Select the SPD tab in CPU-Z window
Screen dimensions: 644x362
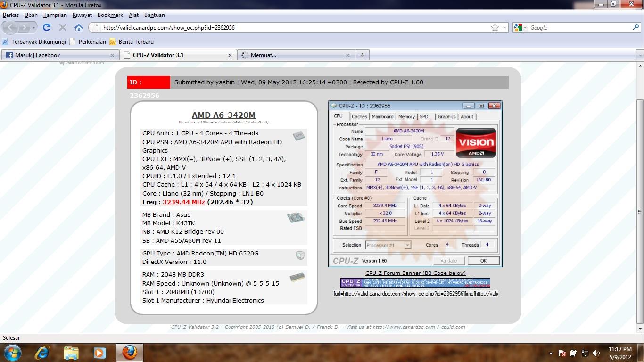click(x=424, y=116)
